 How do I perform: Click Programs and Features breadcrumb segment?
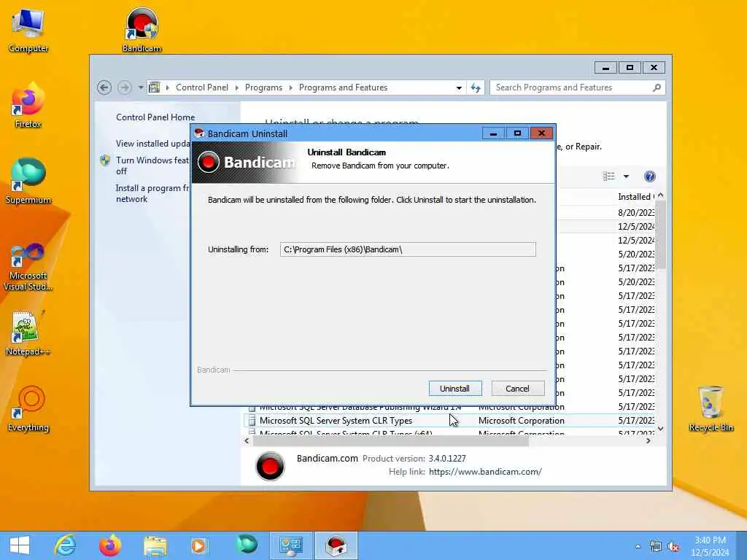(344, 87)
